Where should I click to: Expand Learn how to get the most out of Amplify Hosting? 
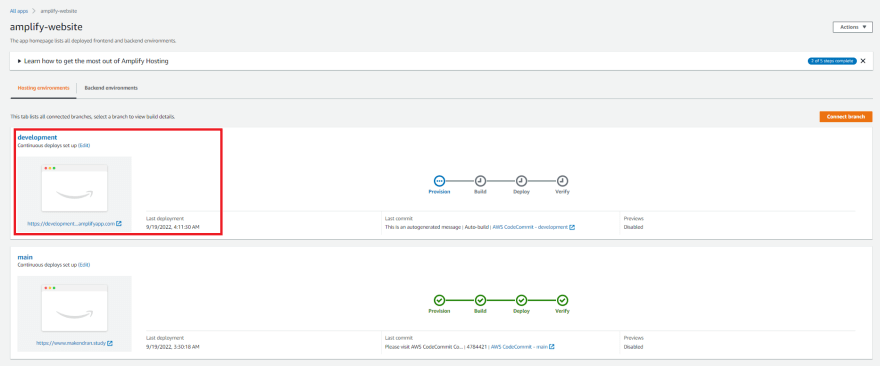93,61
